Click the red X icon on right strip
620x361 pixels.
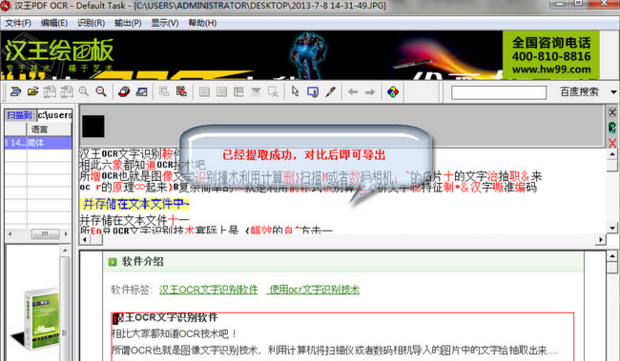click(612, 143)
